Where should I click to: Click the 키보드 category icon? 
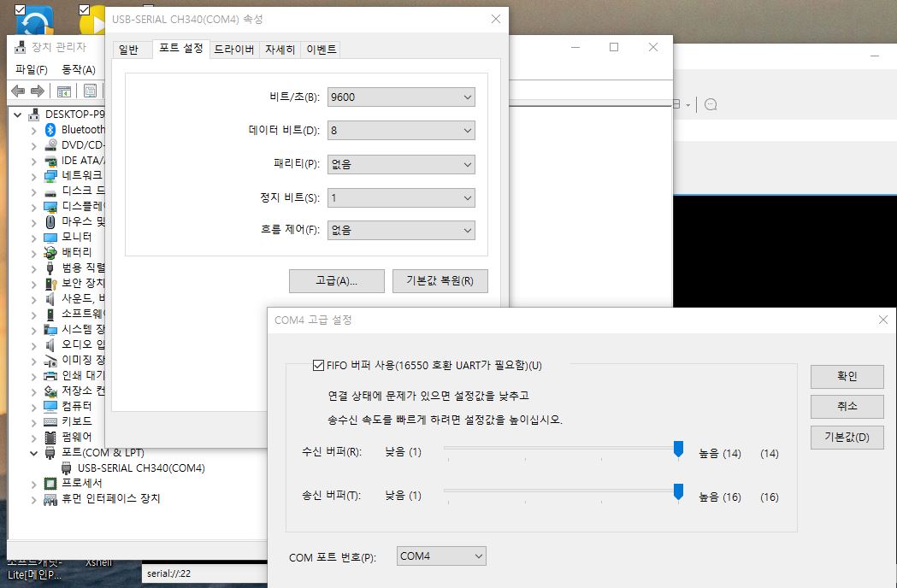(x=50, y=421)
